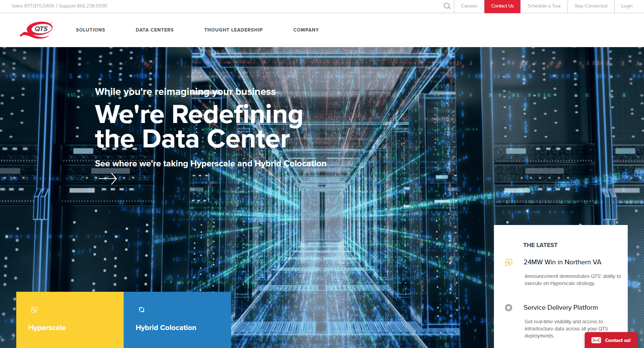Click the red Contact Us button
Viewport: 644px width, 348px height.
502,6
